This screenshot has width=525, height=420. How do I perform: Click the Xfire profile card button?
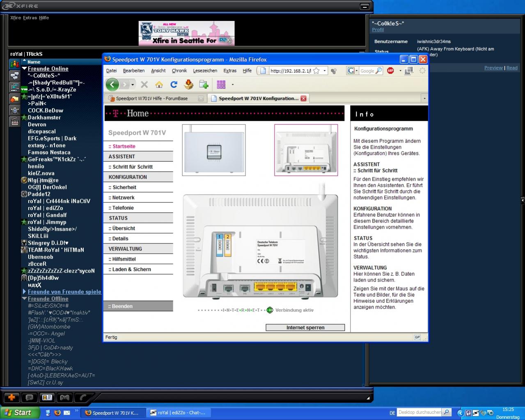click(47, 397)
